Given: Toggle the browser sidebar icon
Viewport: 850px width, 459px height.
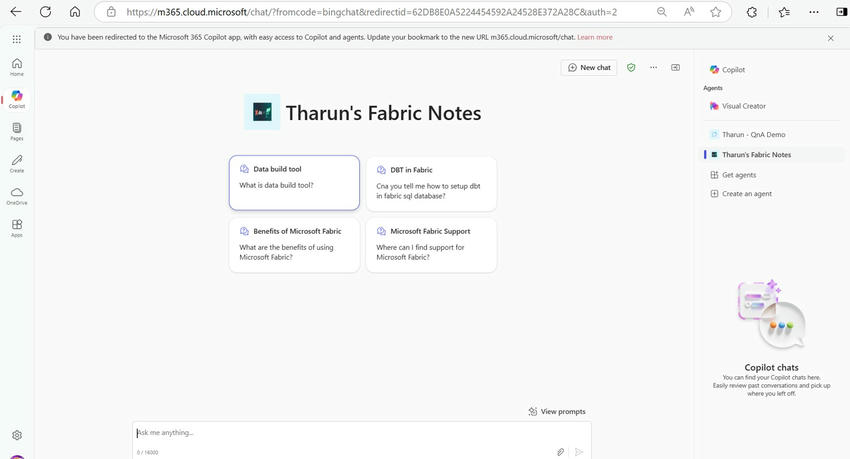Looking at the screenshot, I should (x=841, y=12).
